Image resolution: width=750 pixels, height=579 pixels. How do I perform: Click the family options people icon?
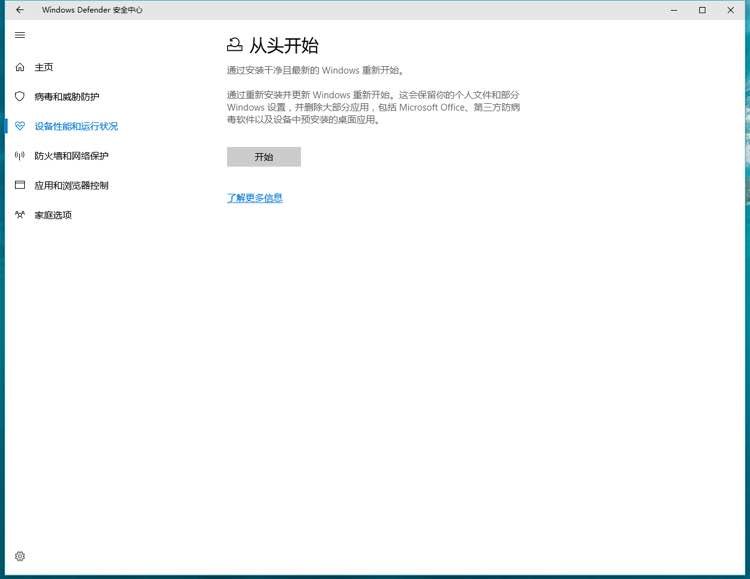click(x=20, y=214)
